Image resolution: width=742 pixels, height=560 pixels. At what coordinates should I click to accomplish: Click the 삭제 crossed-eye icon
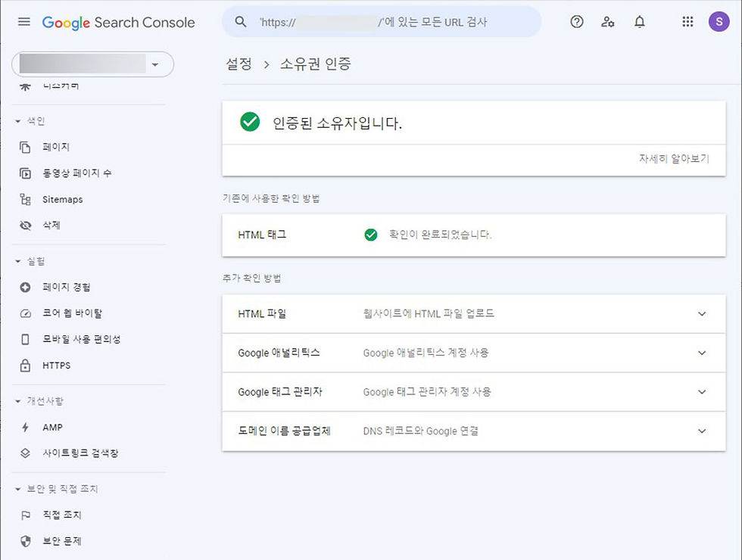coord(25,226)
